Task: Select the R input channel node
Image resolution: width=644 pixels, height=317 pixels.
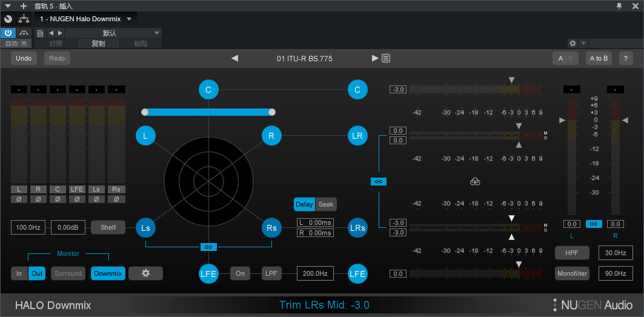Action: point(271,136)
